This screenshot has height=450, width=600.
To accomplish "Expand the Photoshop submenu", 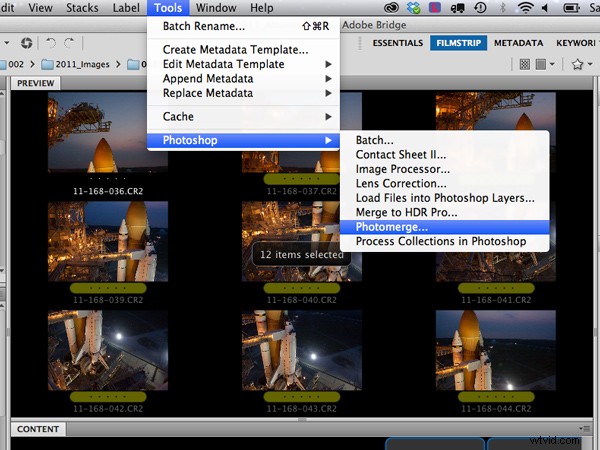I will [243, 140].
